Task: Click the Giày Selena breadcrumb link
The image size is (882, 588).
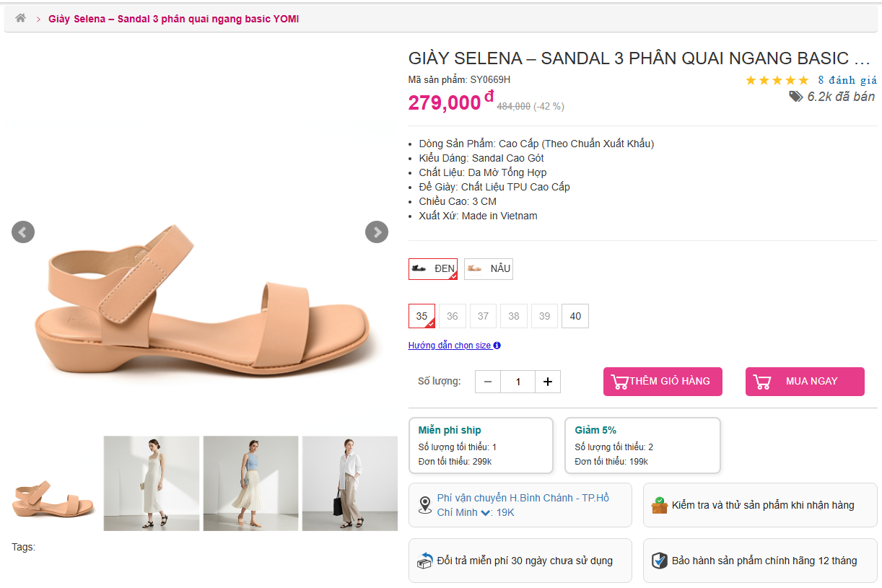Action: (x=173, y=19)
